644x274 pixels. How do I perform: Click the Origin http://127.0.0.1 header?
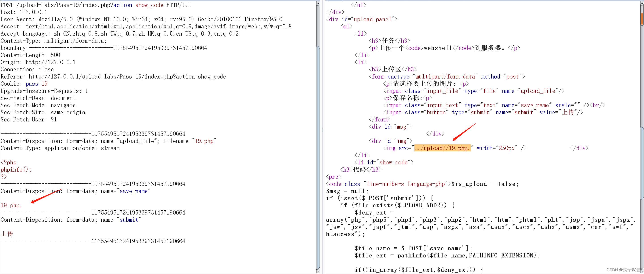50,62
